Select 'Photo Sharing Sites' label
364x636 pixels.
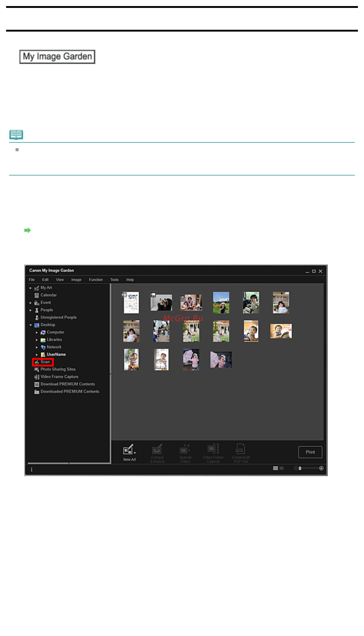(58, 369)
